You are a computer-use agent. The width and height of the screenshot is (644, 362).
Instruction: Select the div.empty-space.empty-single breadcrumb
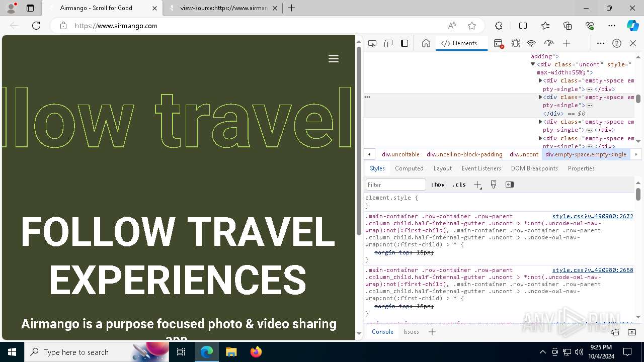coord(586,154)
